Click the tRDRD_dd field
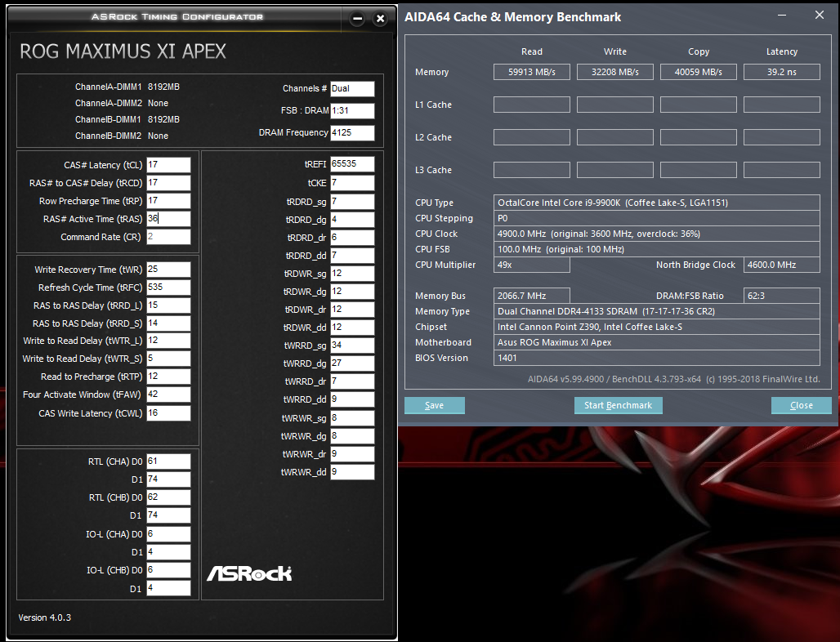Image resolution: width=840 pixels, height=642 pixels. click(x=352, y=256)
